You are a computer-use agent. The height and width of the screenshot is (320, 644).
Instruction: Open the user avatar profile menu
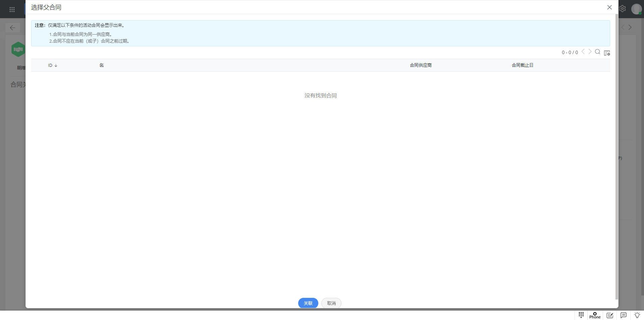(x=636, y=9)
